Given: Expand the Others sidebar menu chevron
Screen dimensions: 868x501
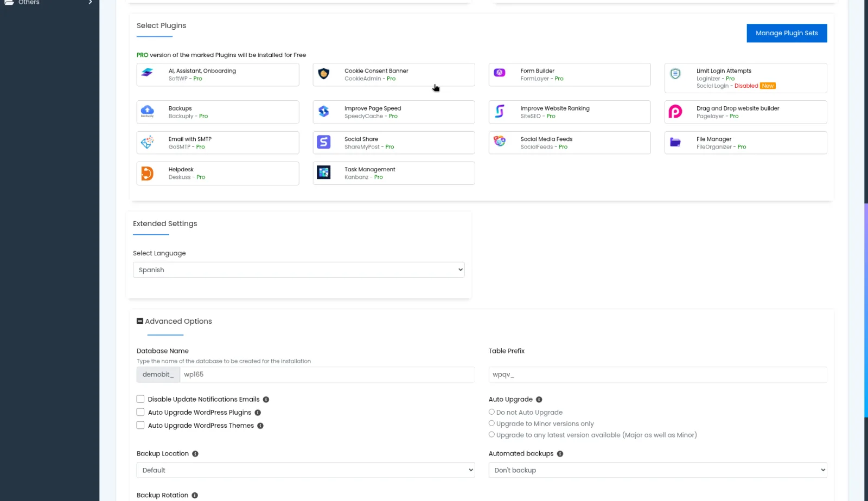Looking at the screenshot, I should [90, 2].
